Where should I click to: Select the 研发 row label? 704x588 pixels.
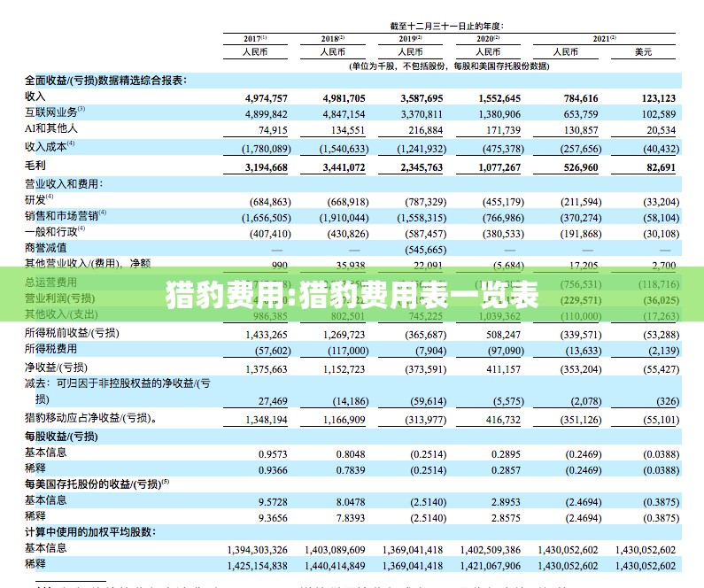pyautogui.click(x=39, y=199)
